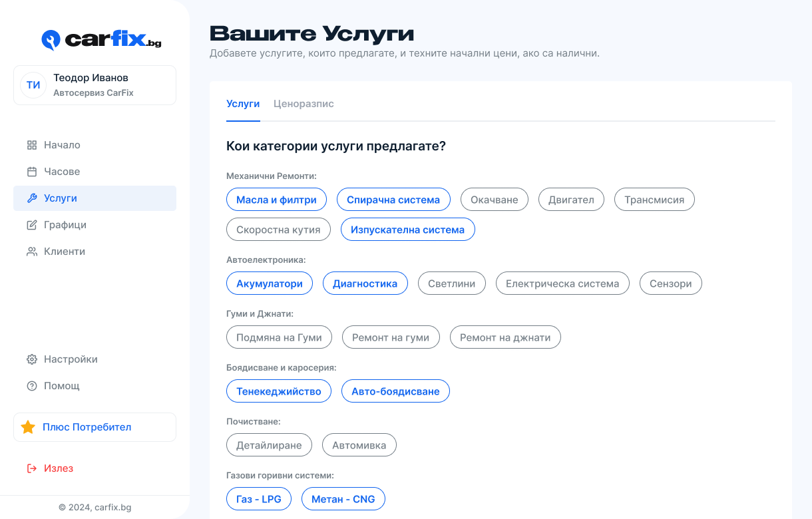Enable the Детайлиране category
The width and height of the screenshot is (812, 519).
(x=269, y=445)
